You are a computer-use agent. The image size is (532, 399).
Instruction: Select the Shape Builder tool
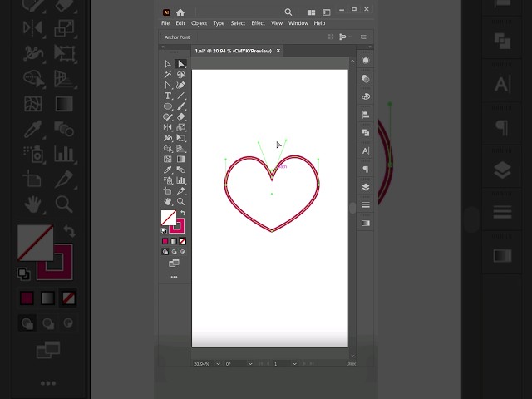(168, 148)
